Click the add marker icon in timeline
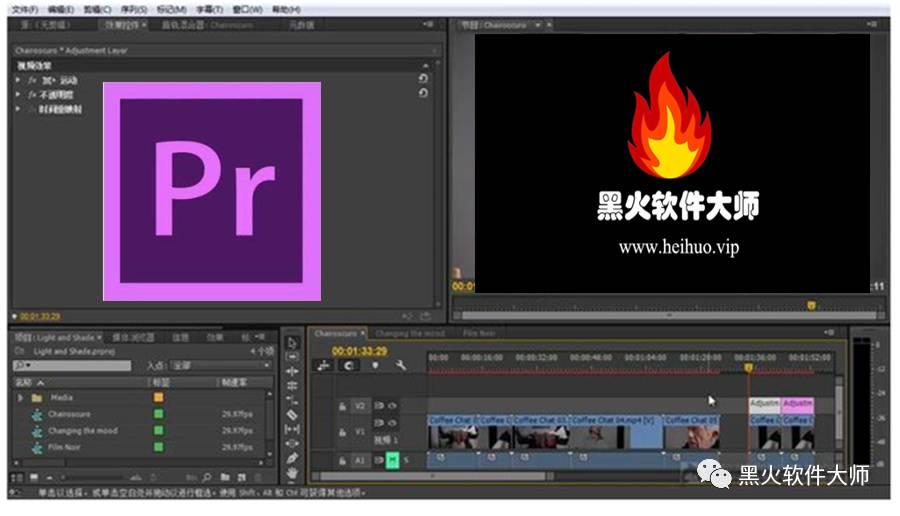 (x=375, y=365)
